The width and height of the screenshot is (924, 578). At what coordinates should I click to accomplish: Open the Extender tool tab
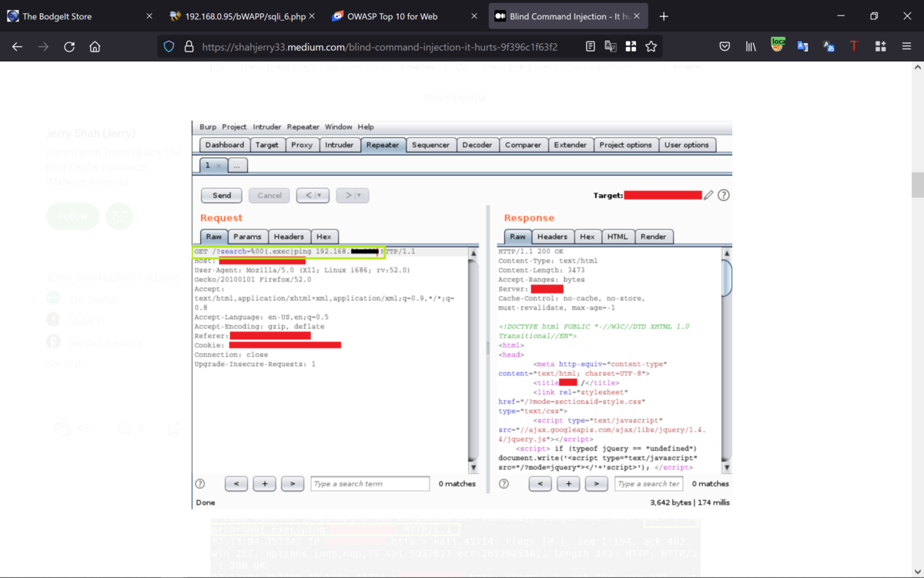tap(571, 145)
